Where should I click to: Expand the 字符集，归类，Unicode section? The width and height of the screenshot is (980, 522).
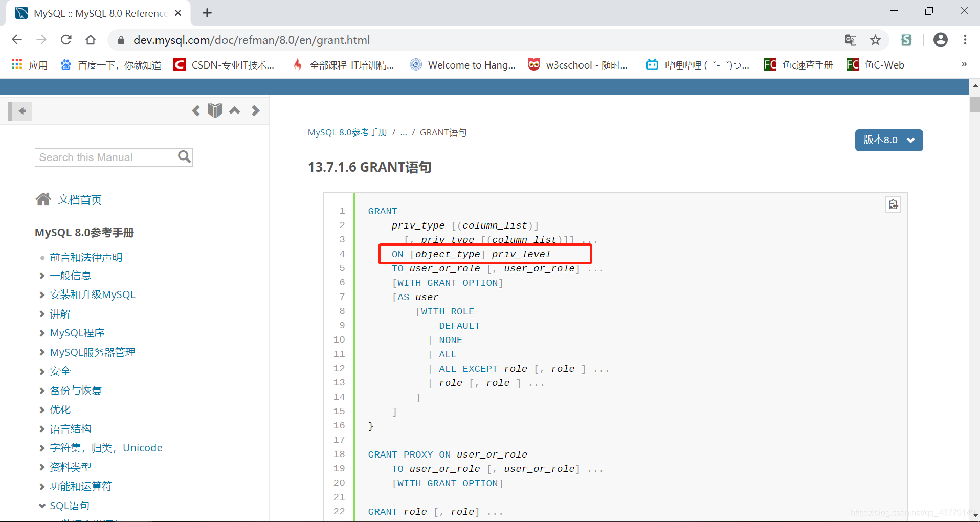click(42, 448)
